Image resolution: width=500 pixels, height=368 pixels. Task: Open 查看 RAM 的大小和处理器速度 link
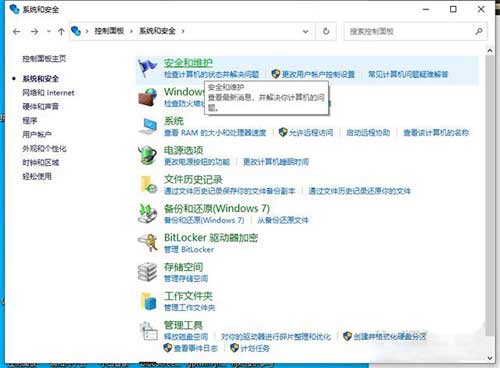click(x=215, y=132)
